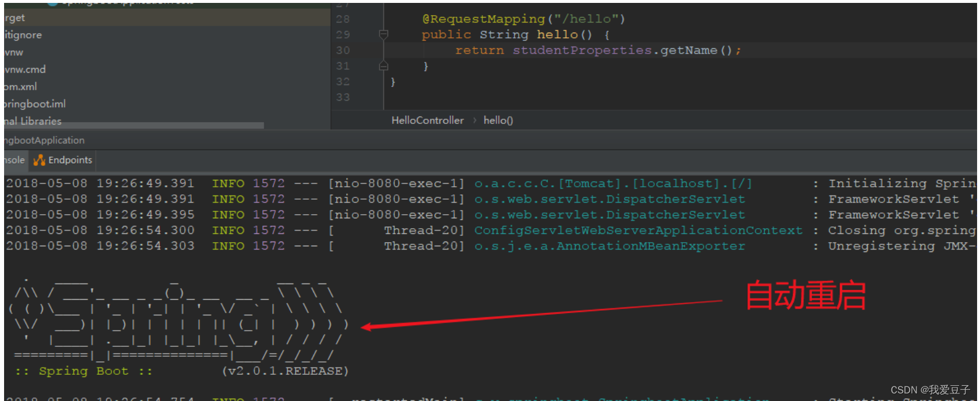The width and height of the screenshot is (980, 401).
Task: Click line number 33 in gutter
Action: coord(343,97)
